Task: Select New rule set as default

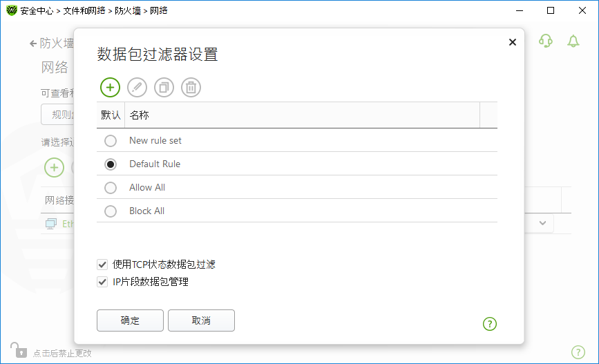Action: pos(111,141)
